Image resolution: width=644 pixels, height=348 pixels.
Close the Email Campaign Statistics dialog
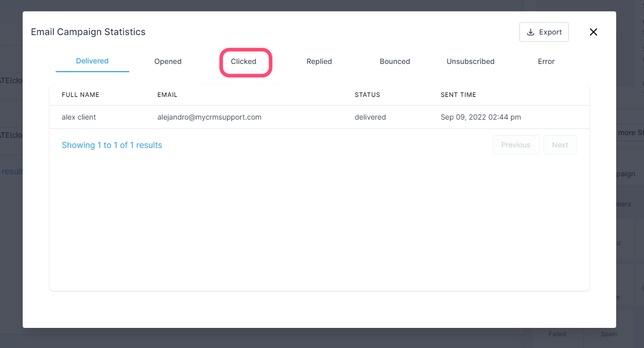pyautogui.click(x=594, y=32)
